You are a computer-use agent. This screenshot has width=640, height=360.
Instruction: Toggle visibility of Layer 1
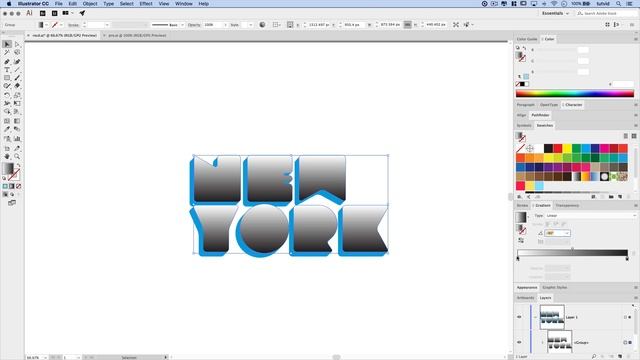coord(519,317)
